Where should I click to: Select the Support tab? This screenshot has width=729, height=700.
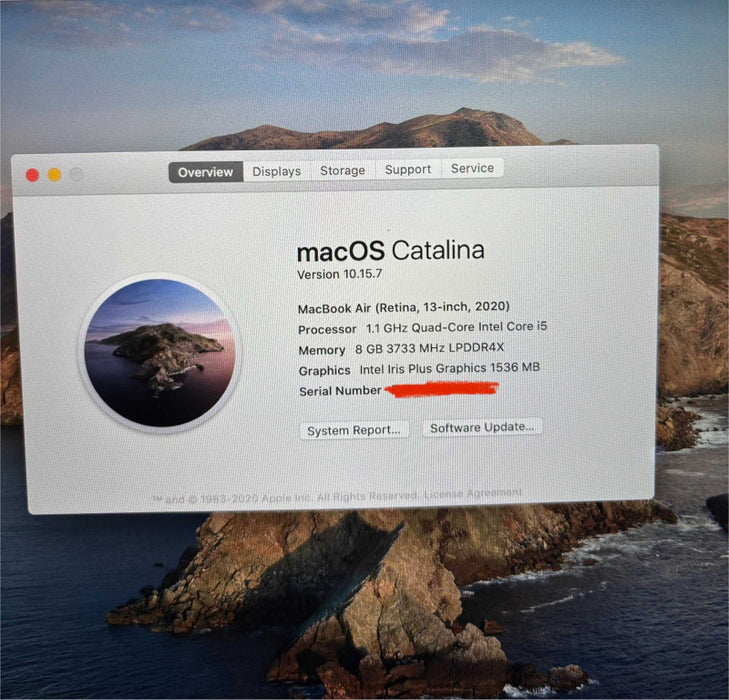408,169
